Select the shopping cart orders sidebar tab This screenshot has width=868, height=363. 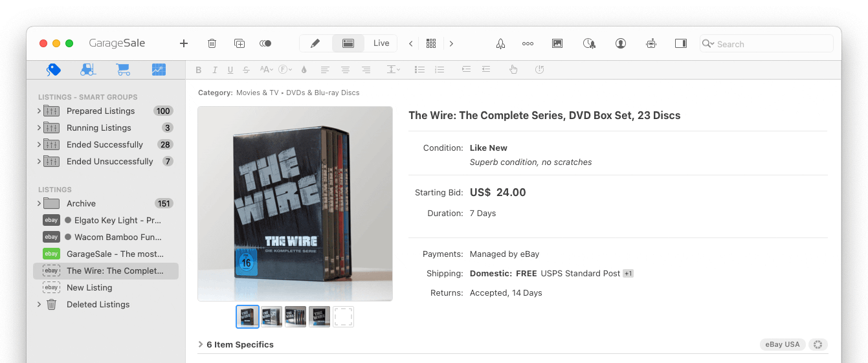[123, 69]
